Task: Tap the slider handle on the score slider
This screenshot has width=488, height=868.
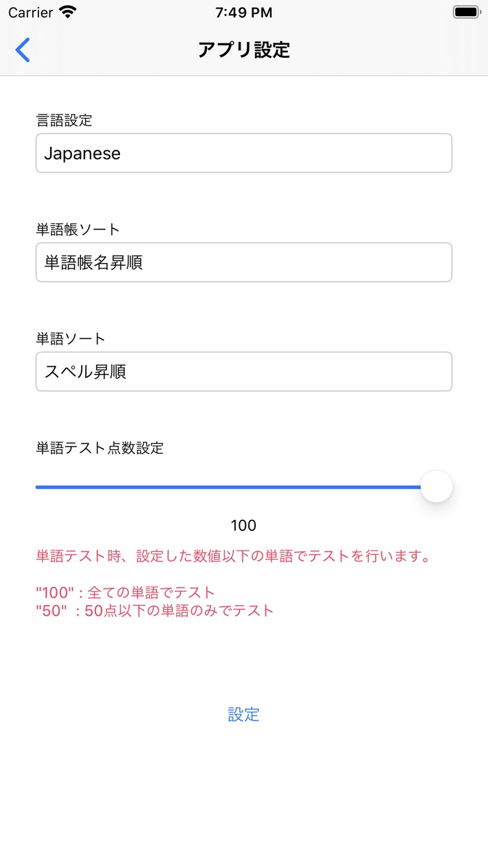Action: pyautogui.click(x=437, y=486)
